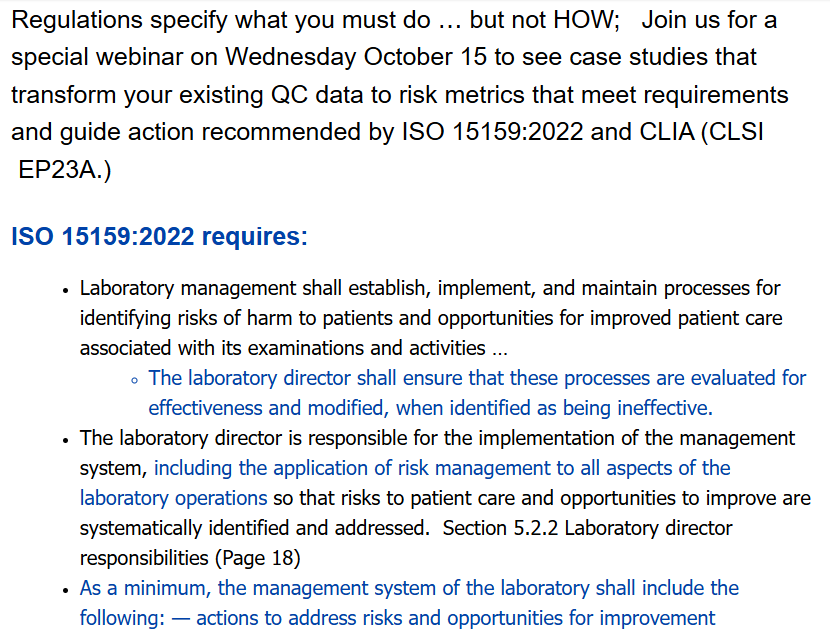Click the text "Section 5.2.2 Laboratory director"
This screenshot has width=830, height=635.
588,528
